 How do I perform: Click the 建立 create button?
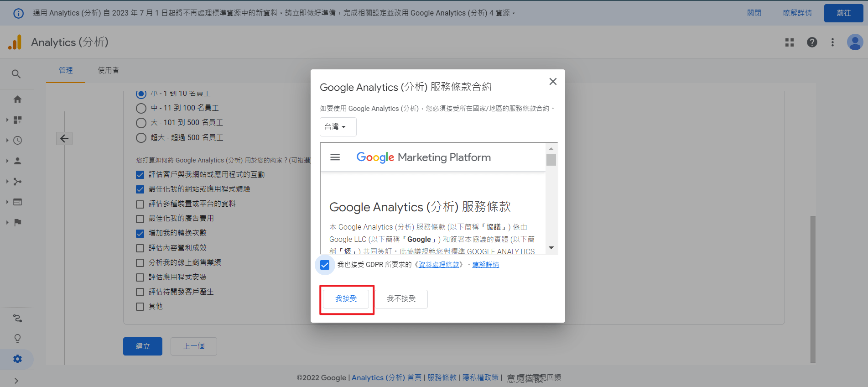pos(143,346)
